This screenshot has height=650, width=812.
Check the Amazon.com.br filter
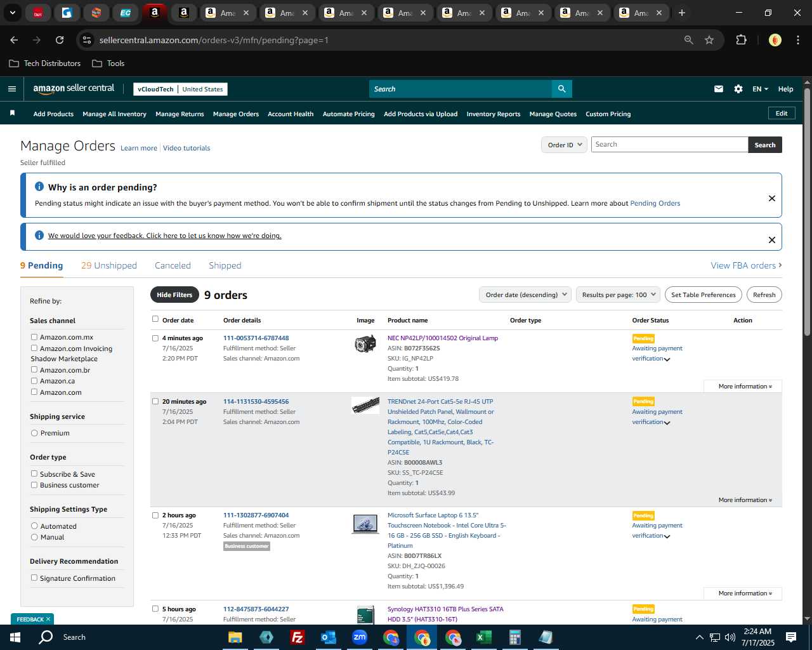click(34, 369)
